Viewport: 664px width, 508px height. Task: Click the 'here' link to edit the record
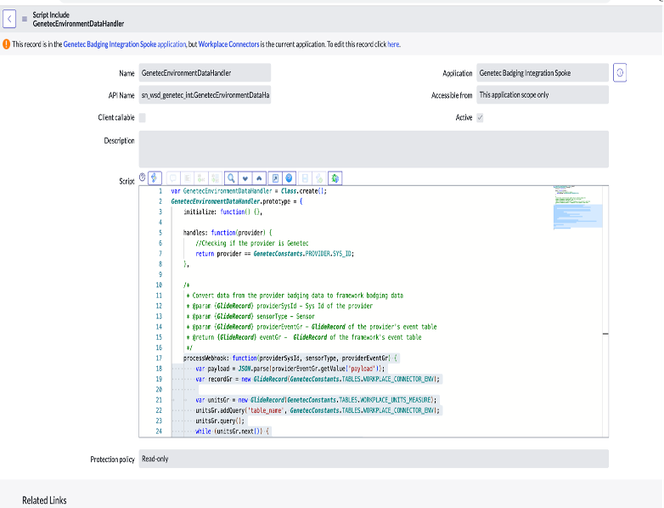pyautogui.click(x=393, y=45)
